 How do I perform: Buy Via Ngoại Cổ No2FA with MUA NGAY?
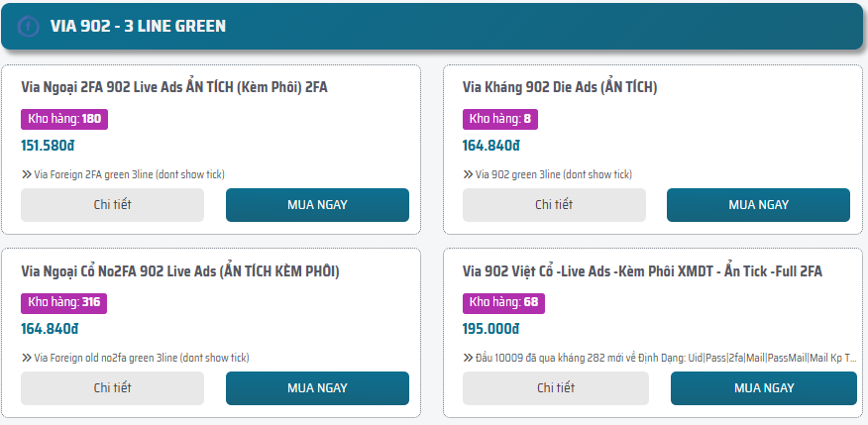pos(317,388)
